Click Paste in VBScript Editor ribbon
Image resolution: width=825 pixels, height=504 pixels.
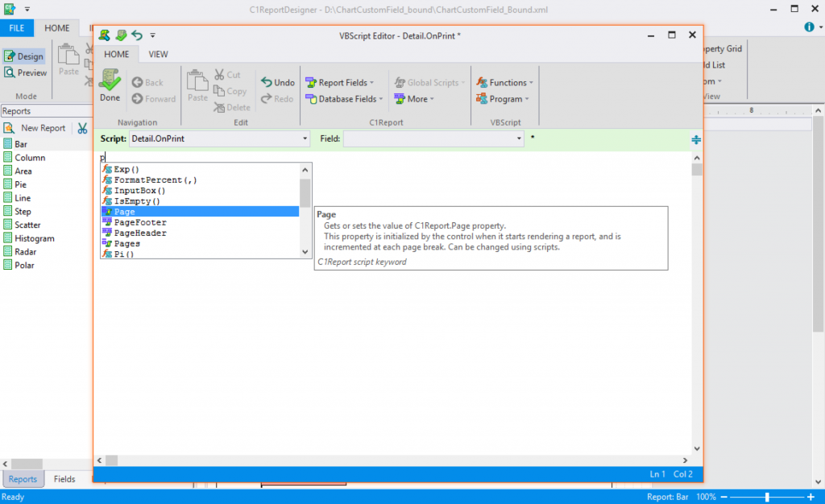[x=197, y=85]
